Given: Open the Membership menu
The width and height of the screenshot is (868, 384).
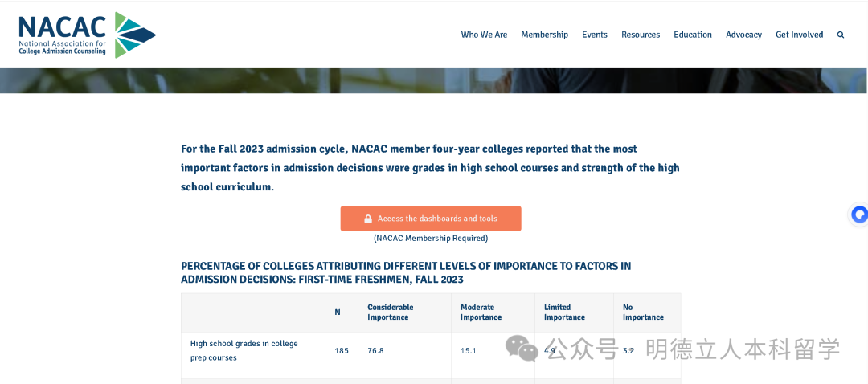Looking at the screenshot, I should (544, 35).
